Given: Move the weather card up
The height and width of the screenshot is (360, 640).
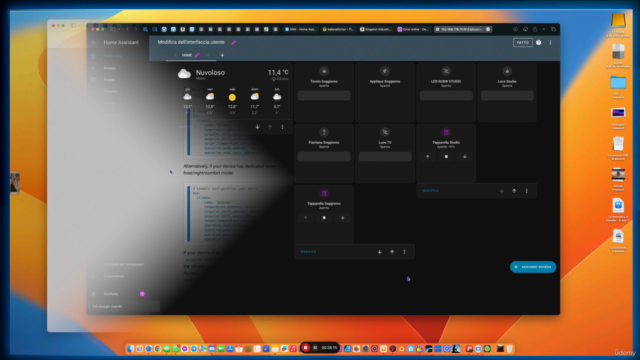Looking at the screenshot, I should 270,127.
